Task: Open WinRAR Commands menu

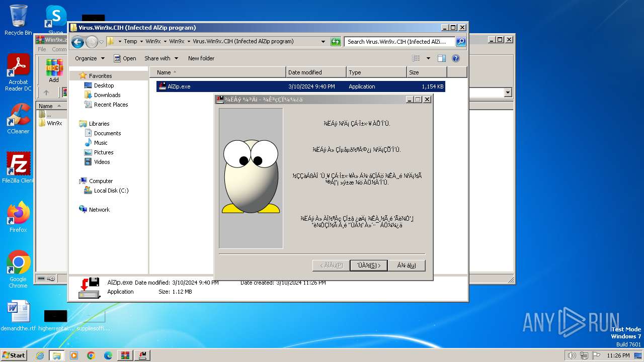Action: coord(59,49)
